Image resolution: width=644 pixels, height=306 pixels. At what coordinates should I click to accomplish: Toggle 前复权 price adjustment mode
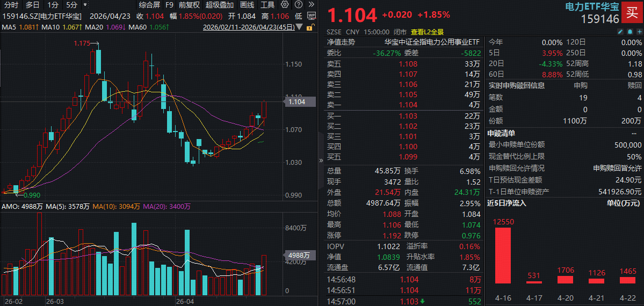coord(189,5)
